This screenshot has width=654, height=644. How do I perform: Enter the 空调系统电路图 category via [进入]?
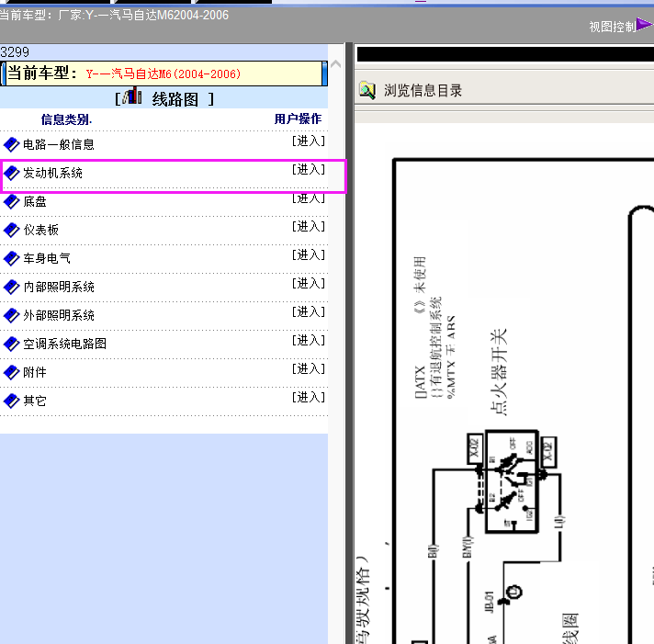[309, 340]
